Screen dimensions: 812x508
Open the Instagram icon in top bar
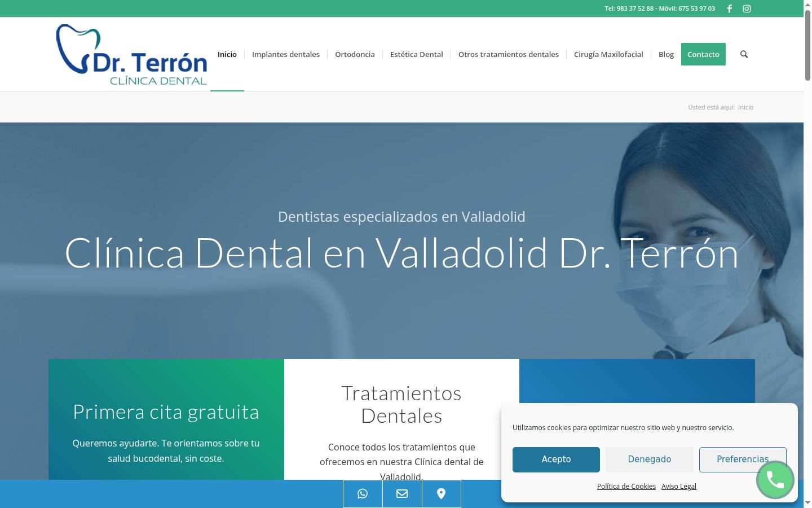coord(747,8)
